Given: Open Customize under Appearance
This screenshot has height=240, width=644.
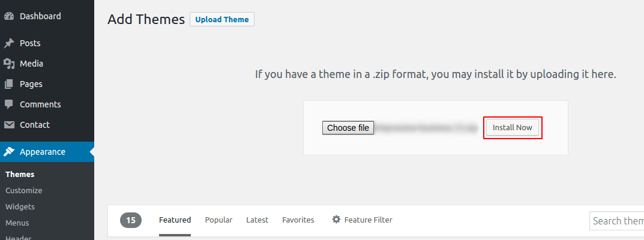Looking at the screenshot, I should pos(24,190).
